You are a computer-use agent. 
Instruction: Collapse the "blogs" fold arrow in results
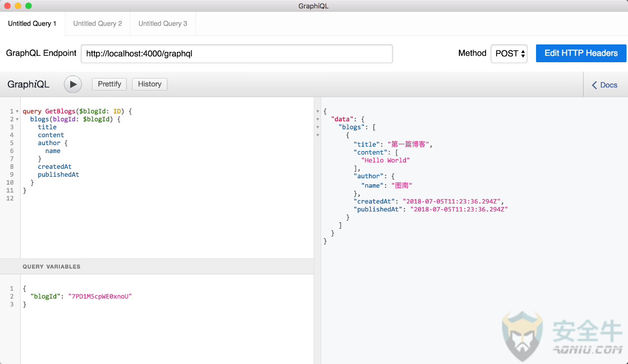(x=317, y=127)
